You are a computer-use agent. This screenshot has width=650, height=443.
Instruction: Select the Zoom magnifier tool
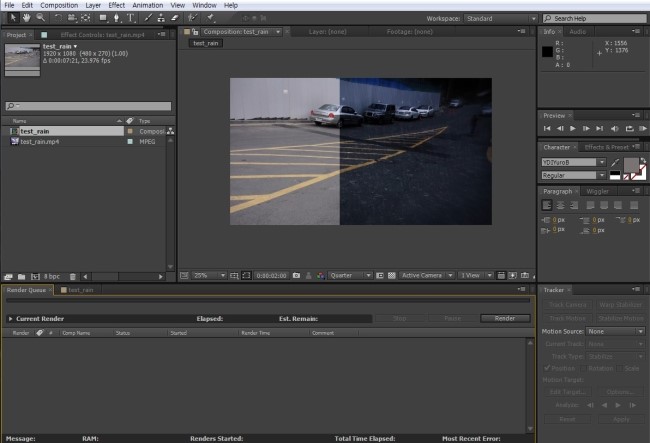[x=40, y=18]
